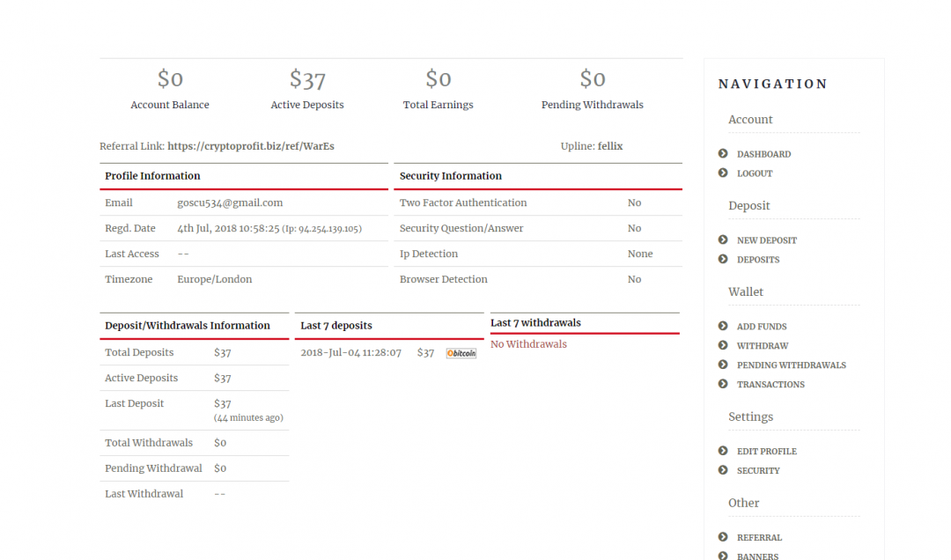
Task: Open the Deposits navigation link
Action: coord(757,260)
